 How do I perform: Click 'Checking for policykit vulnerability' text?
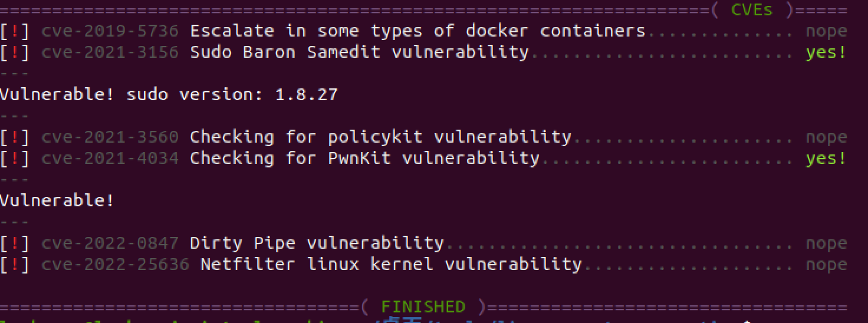[x=380, y=137]
